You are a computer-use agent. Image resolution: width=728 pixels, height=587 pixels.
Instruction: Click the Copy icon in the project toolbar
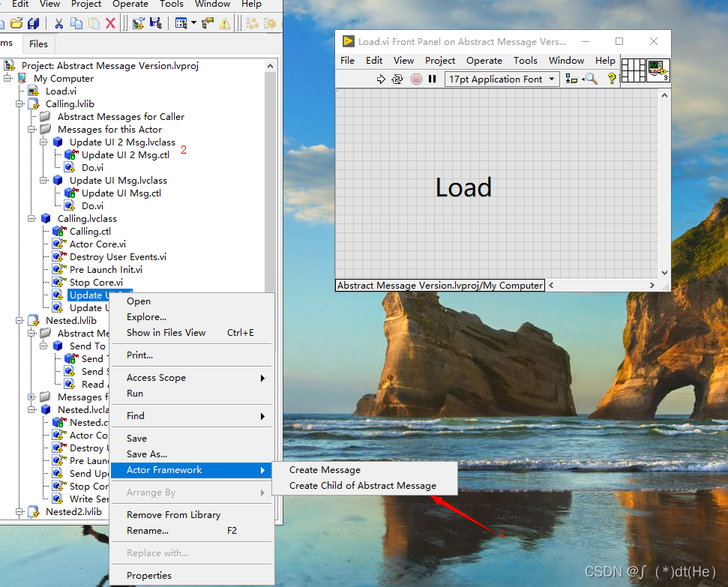75,23
